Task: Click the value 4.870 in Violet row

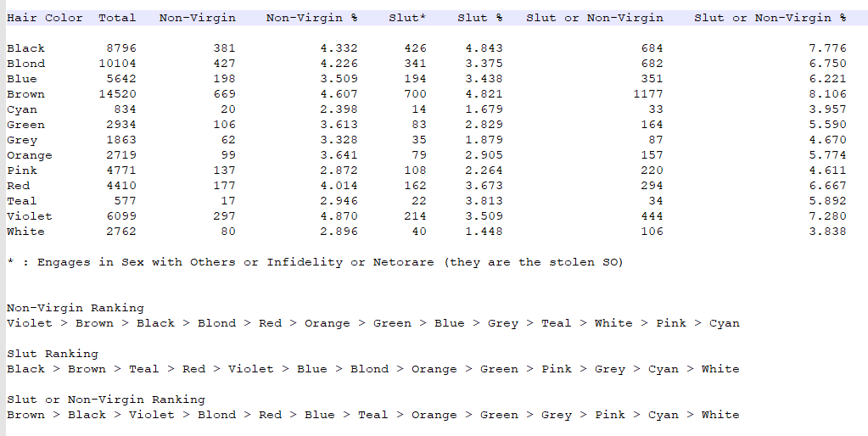Action: click(339, 216)
